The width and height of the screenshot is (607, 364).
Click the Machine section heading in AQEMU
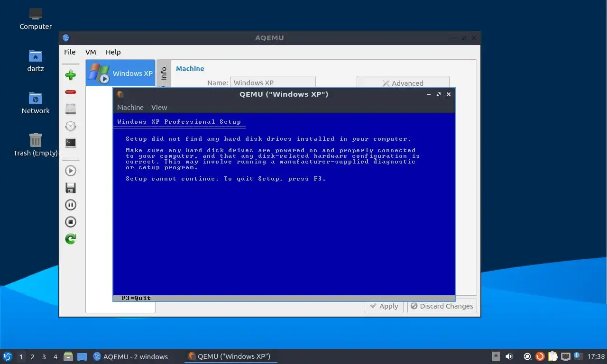point(190,69)
